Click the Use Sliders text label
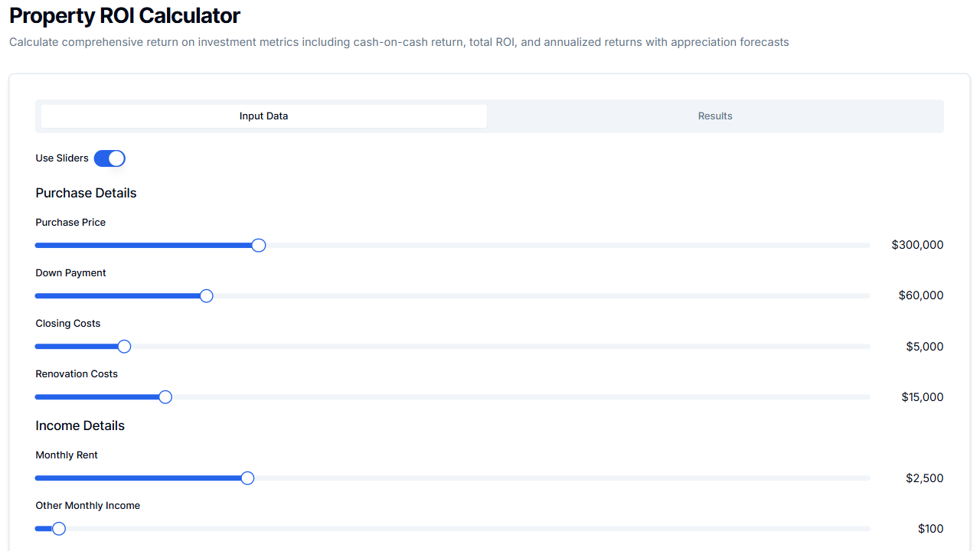 point(62,158)
